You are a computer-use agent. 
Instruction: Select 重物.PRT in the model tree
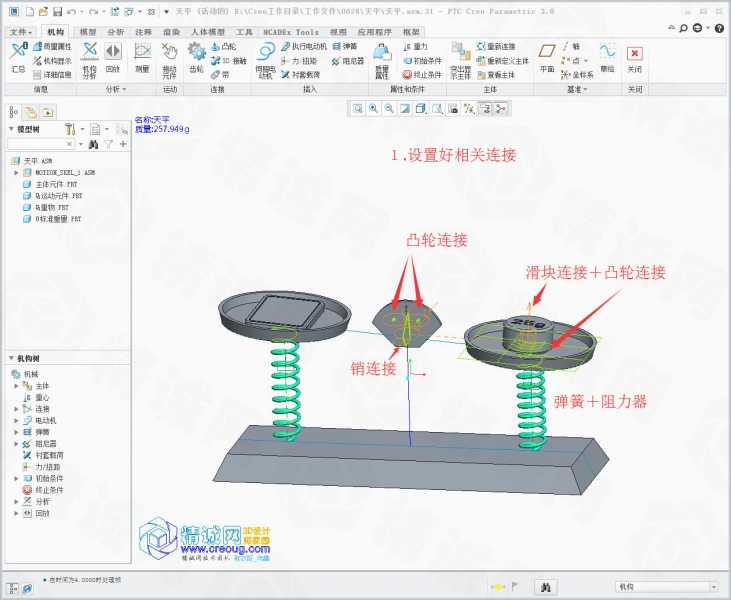point(46,207)
